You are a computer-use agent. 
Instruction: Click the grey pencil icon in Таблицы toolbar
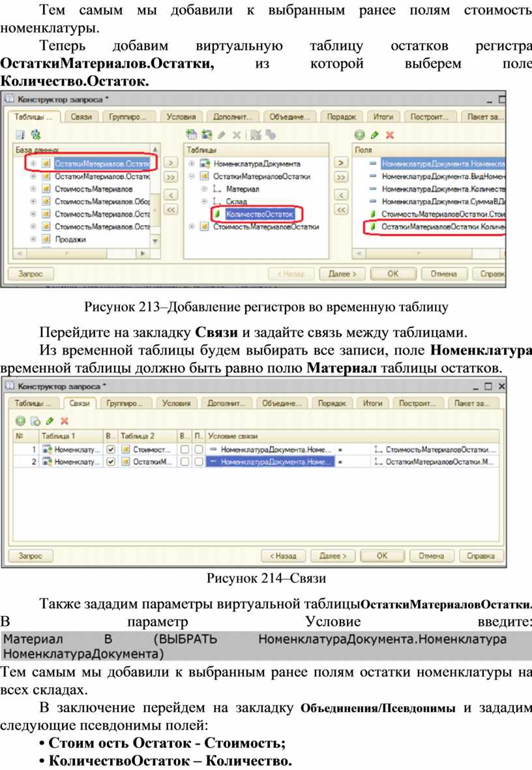click(x=222, y=134)
